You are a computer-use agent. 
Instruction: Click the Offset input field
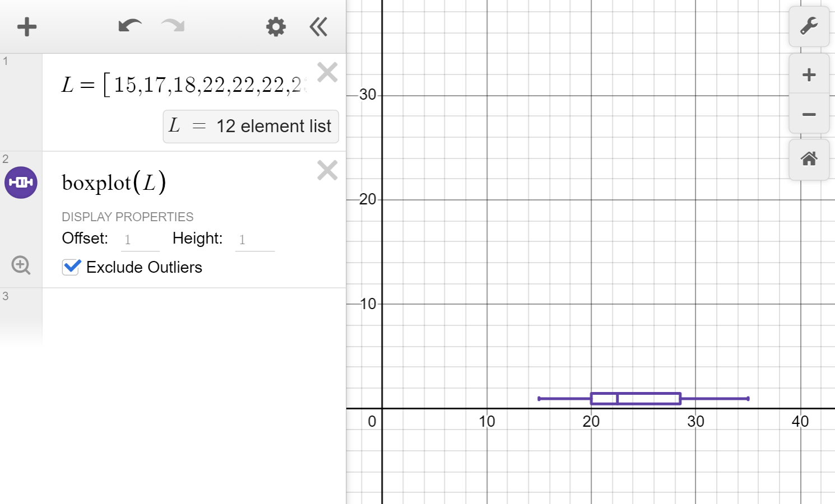point(140,239)
